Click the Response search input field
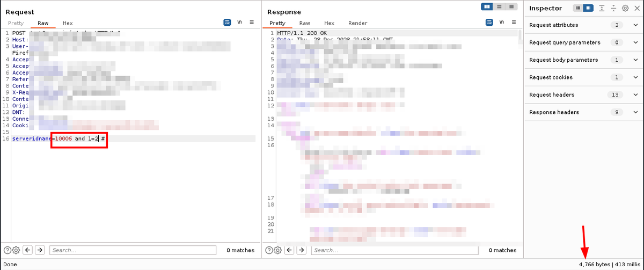The image size is (644, 270). pos(395,250)
